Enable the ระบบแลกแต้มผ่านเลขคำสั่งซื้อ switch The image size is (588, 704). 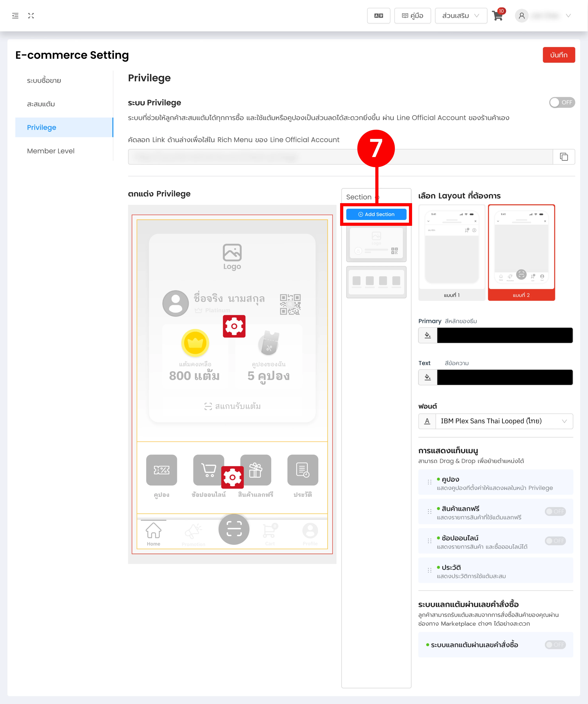coord(555,645)
